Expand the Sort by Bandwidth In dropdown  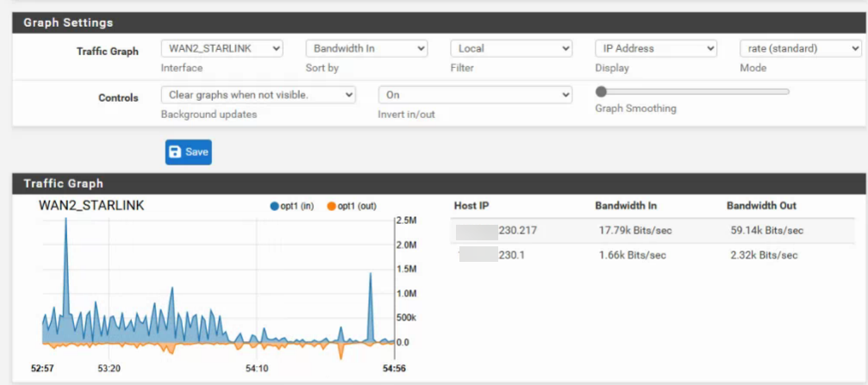pyautogui.click(x=366, y=49)
